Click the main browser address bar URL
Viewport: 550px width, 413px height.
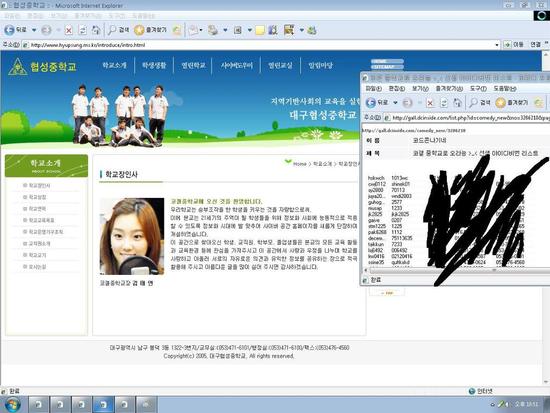click(260, 45)
